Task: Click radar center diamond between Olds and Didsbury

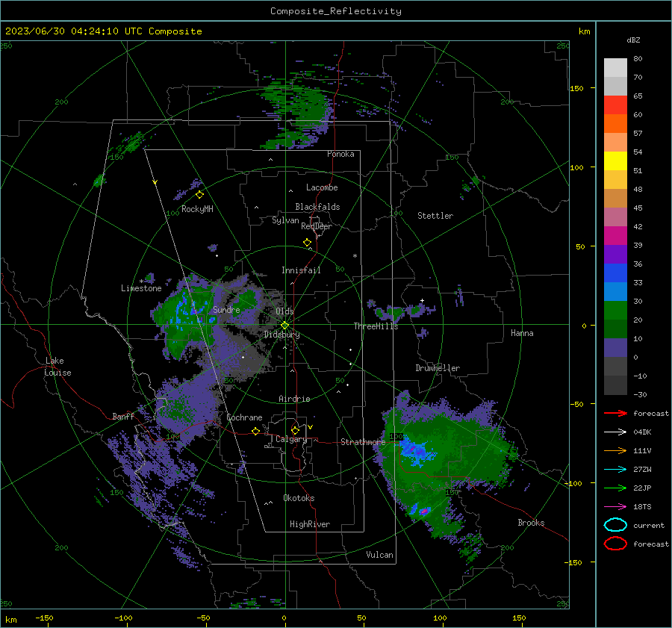Action: coord(285,325)
